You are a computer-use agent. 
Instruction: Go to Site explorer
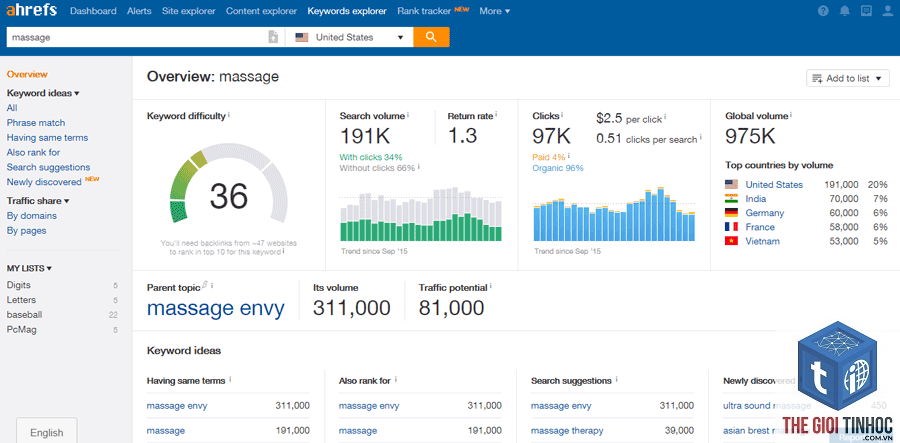click(x=189, y=11)
